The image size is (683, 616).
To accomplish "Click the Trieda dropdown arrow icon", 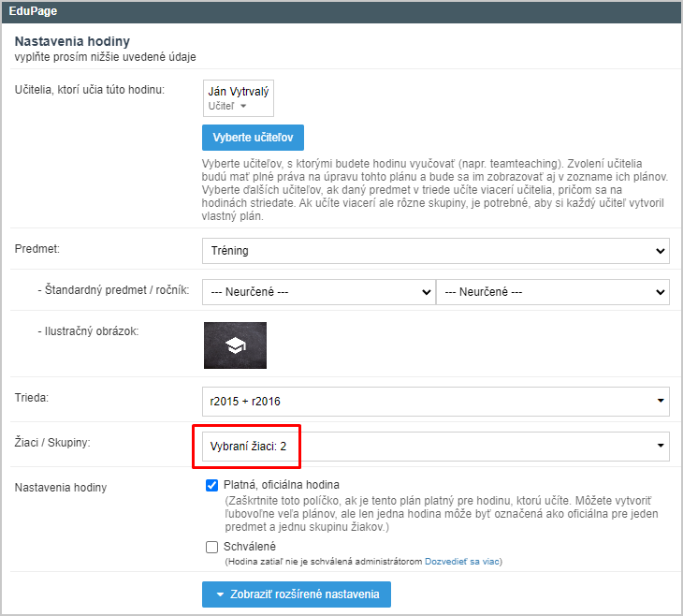I will 661,401.
